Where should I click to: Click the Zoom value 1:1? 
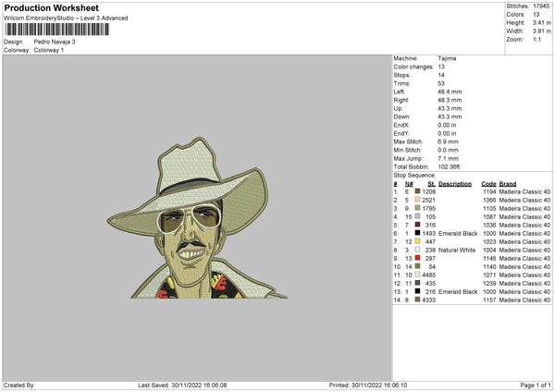536,39
